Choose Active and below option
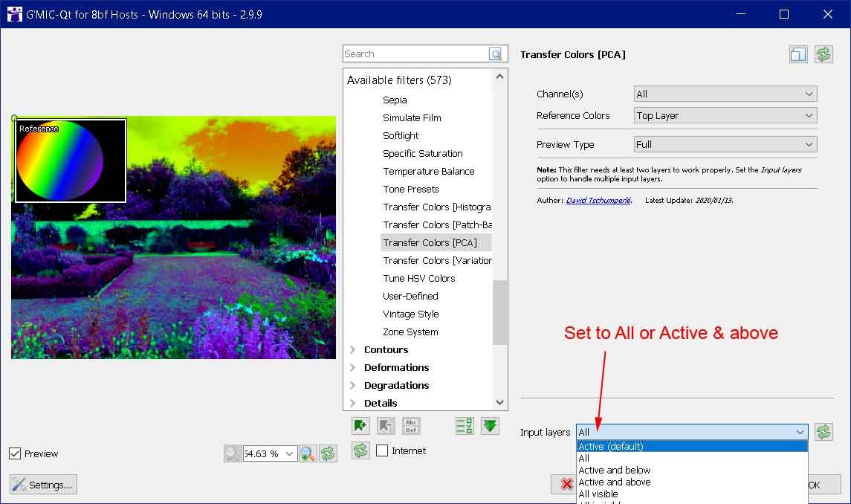851x504 pixels. pos(692,471)
